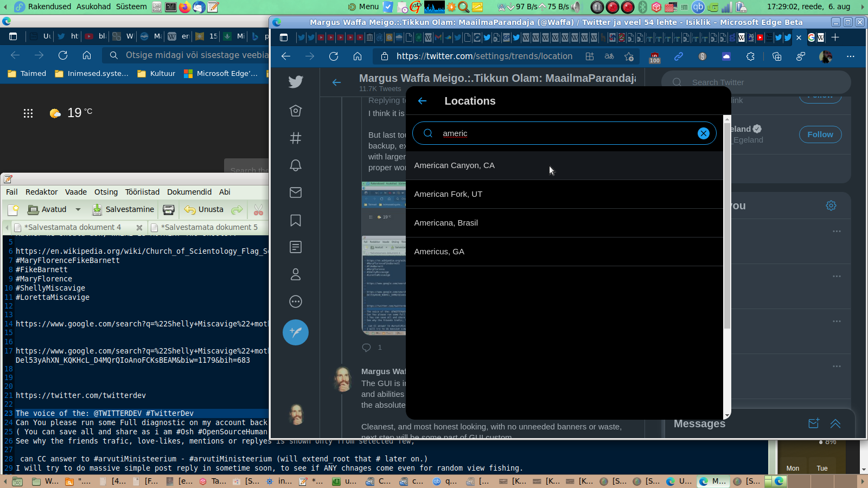Open the Dokumendid menu
This screenshot has height=488, width=868.
point(189,192)
